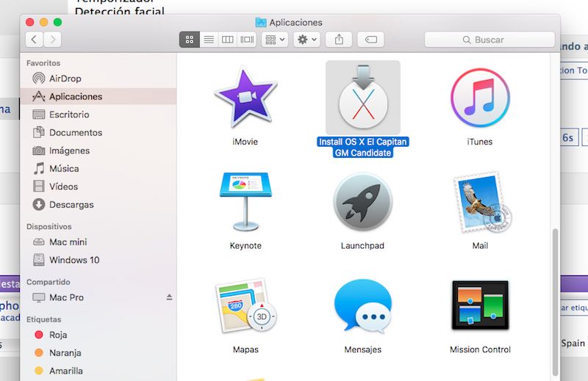Filter by the Naranja orange tag
This screenshot has width=588, height=381.
click(x=98, y=352)
